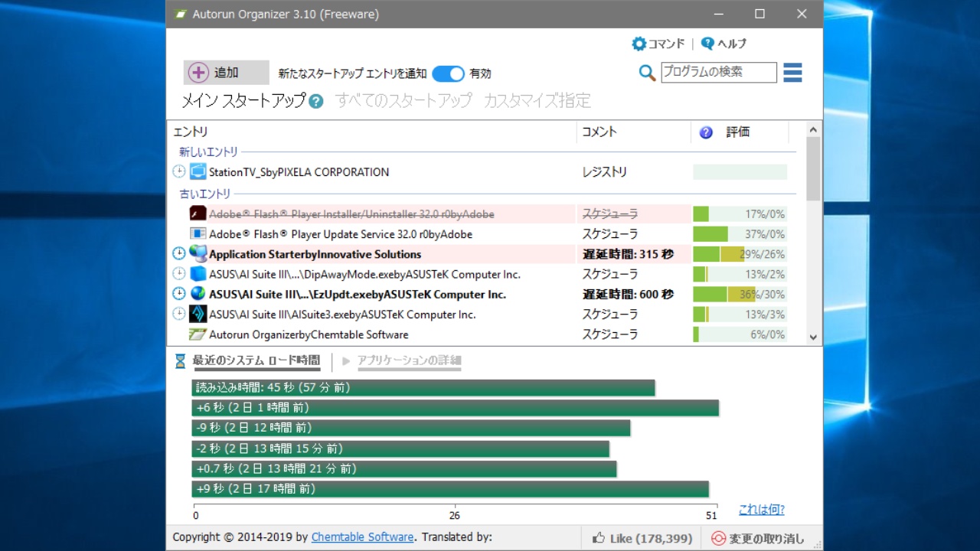Click the 37%/0% rating bar

tap(740, 234)
